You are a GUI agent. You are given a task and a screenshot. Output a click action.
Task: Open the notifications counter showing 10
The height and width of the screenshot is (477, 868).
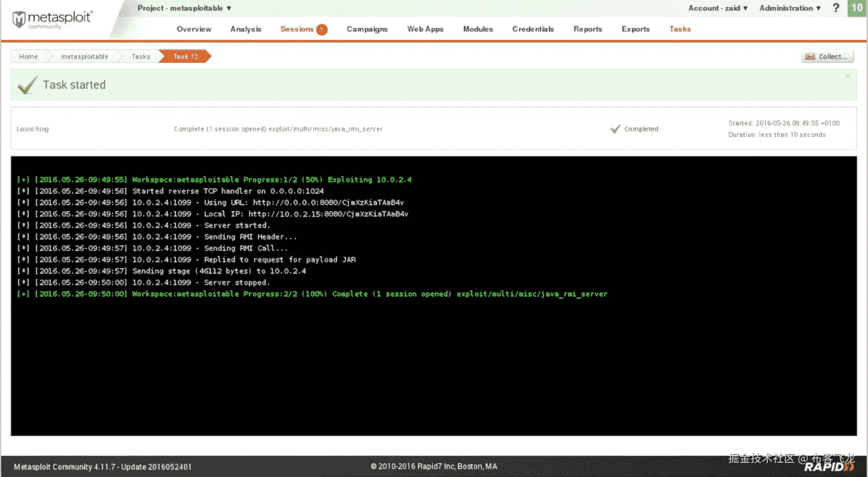(x=857, y=8)
